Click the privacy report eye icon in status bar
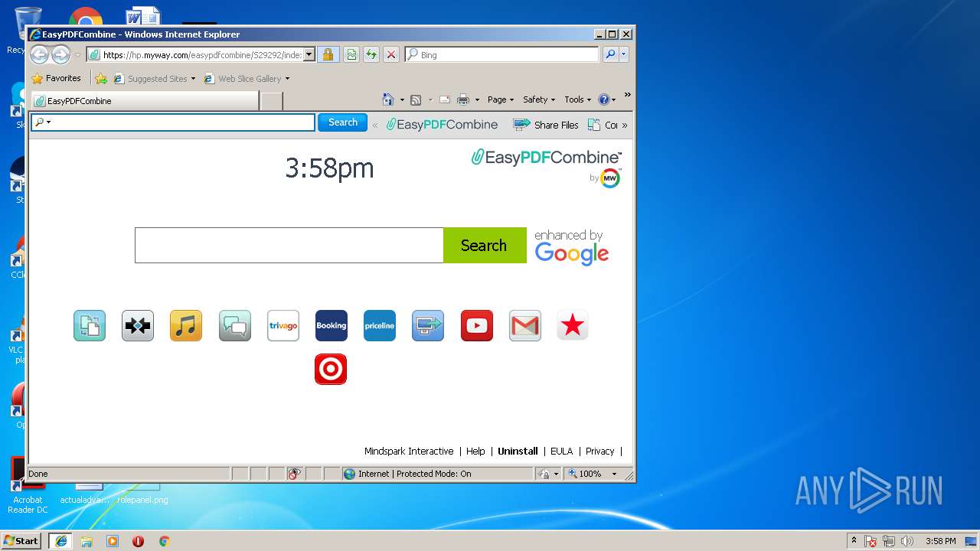The image size is (980, 551). pos(294,474)
